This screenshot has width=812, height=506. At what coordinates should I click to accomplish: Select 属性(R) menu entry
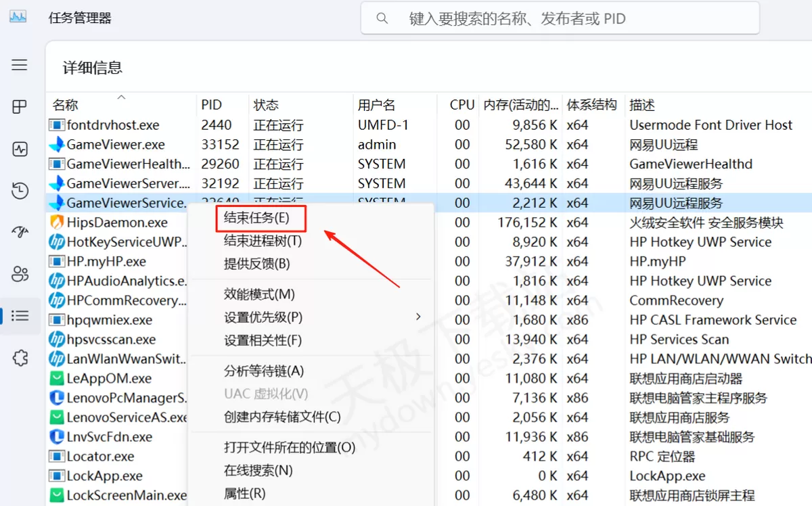coord(244,493)
